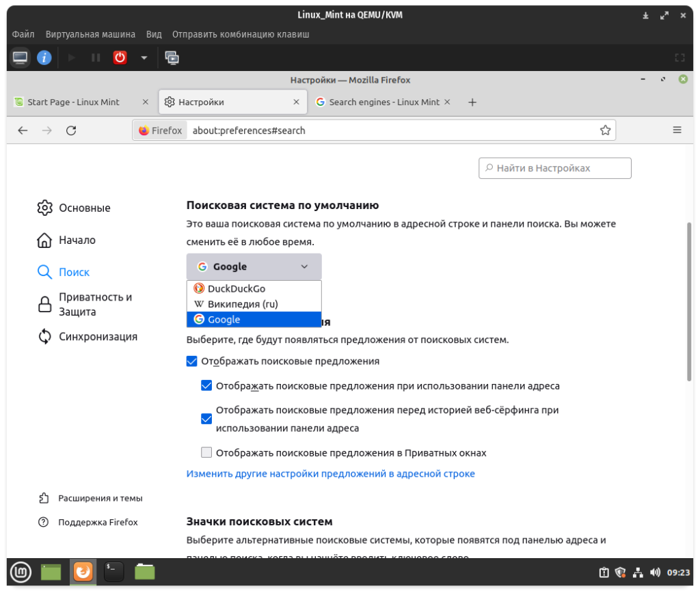700x593 pixels.
Task: Choose DuckDuckGo from the engine list
Action: (254, 289)
